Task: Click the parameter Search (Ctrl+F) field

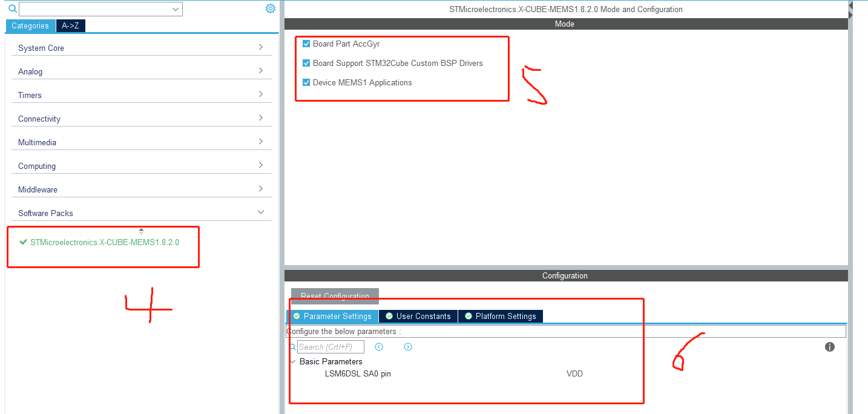Action: pos(330,347)
